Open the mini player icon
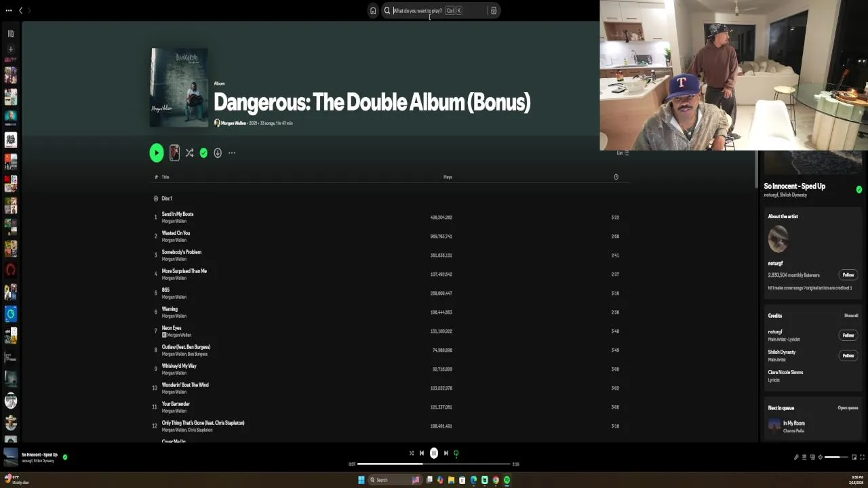 [854, 457]
